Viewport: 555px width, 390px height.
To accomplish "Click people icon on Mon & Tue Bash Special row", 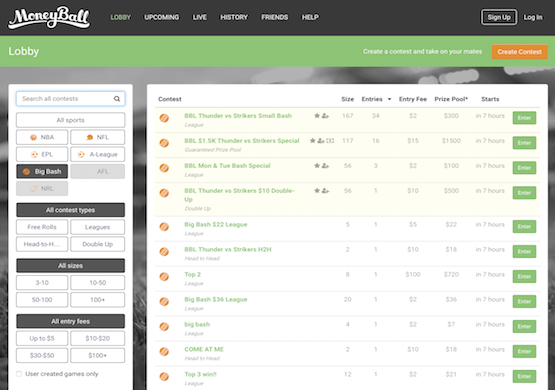I will [325, 166].
